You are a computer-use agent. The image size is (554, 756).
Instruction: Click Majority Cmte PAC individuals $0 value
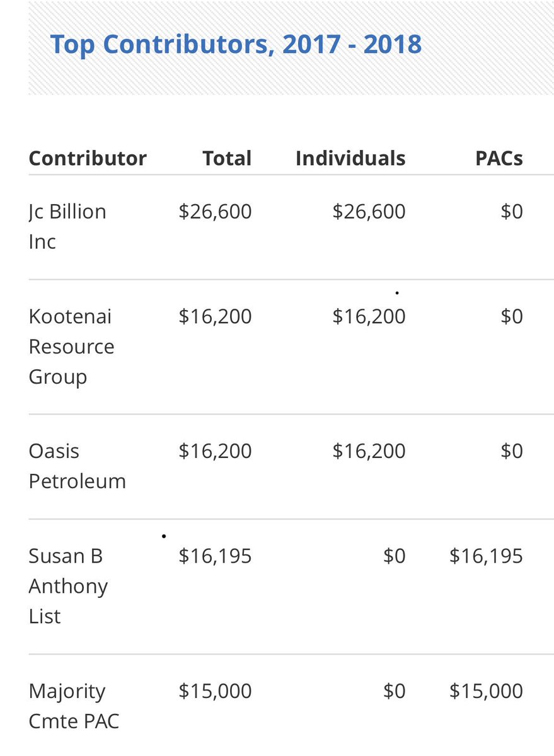(395, 691)
